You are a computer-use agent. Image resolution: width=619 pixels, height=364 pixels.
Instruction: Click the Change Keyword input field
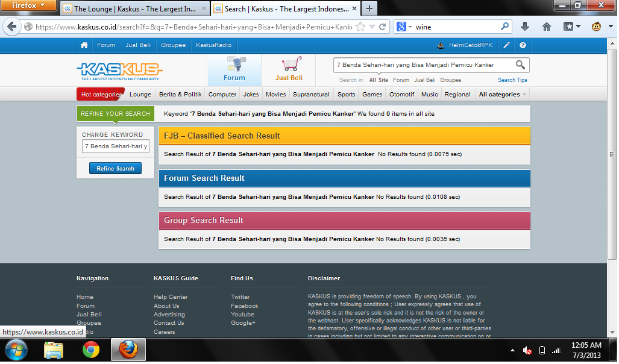(115, 146)
